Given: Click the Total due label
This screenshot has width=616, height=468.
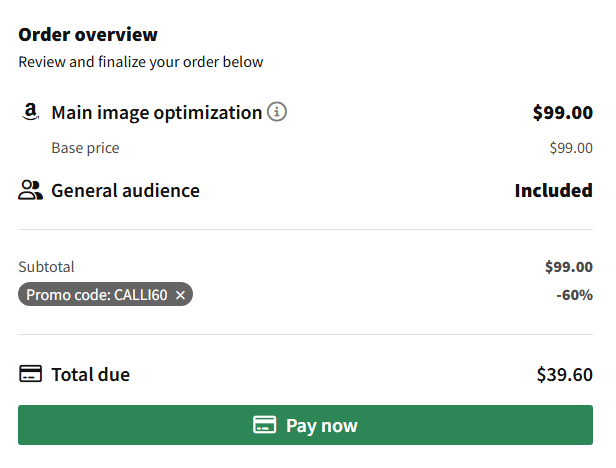Looking at the screenshot, I should click(x=91, y=374).
